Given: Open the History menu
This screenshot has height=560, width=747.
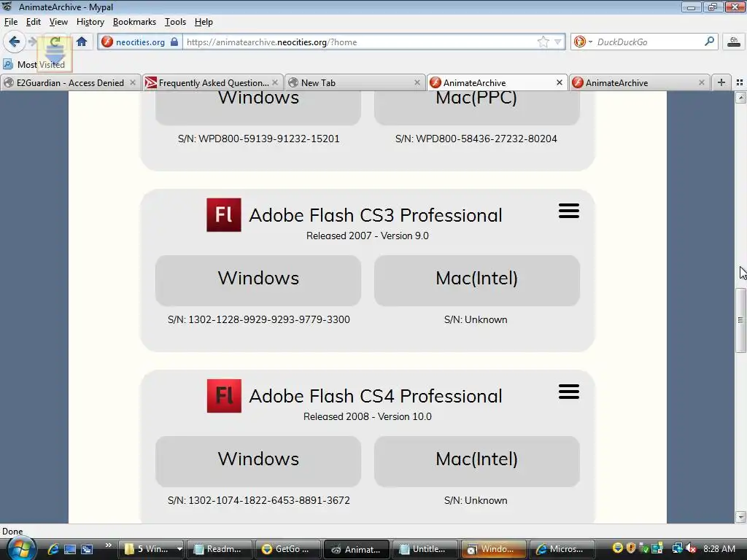Looking at the screenshot, I should tap(90, 22).
